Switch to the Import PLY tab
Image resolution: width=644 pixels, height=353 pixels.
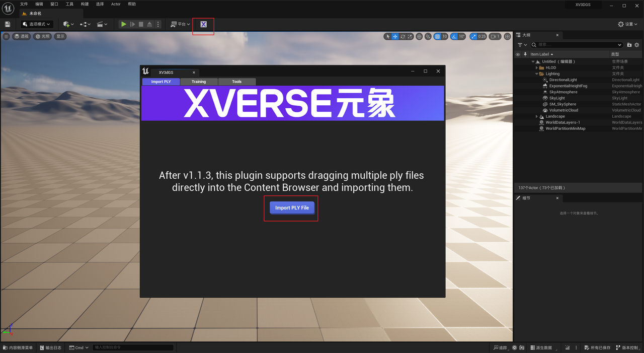click(161, 82)
